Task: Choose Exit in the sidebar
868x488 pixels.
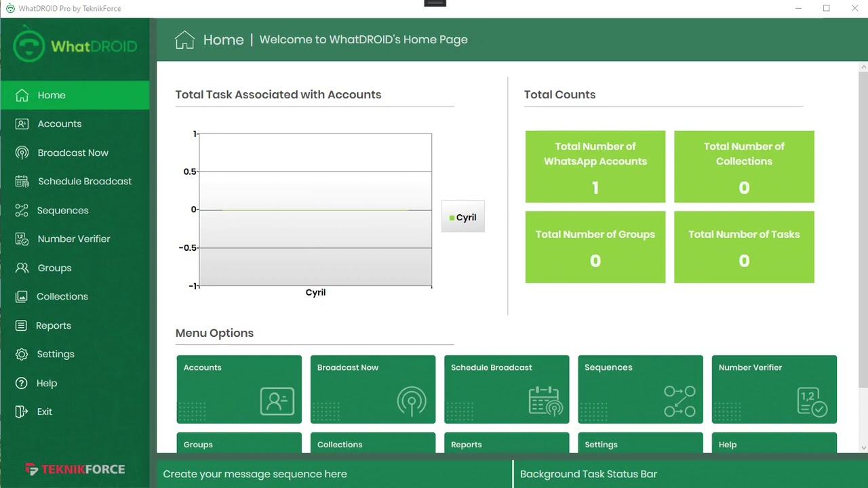Action: click(75, 411)
